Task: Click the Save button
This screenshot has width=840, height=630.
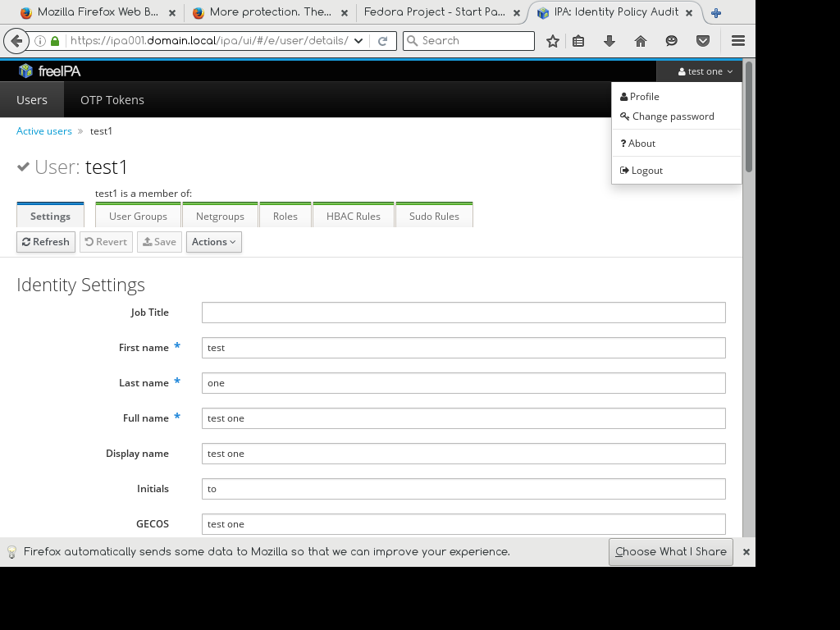Action: coord(160,242)
